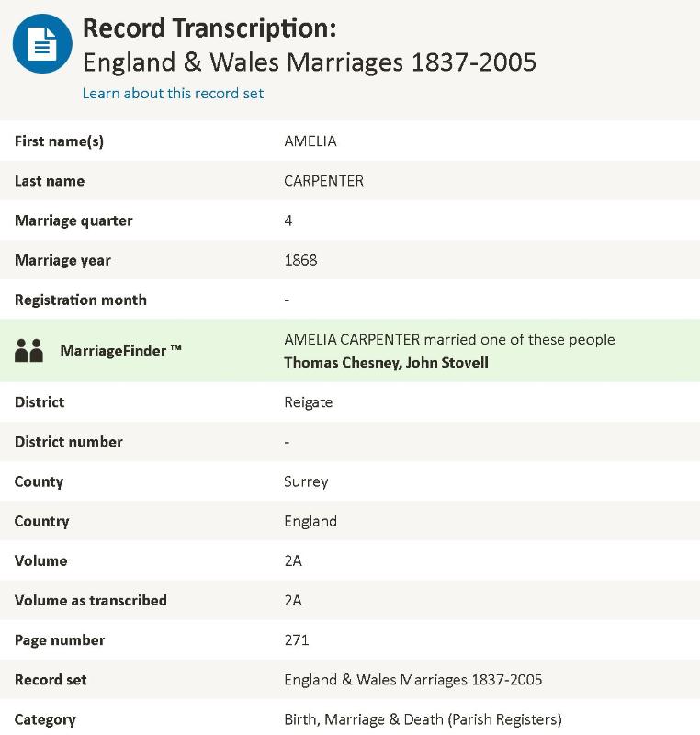Click the district value Reigate

(308, 402)
